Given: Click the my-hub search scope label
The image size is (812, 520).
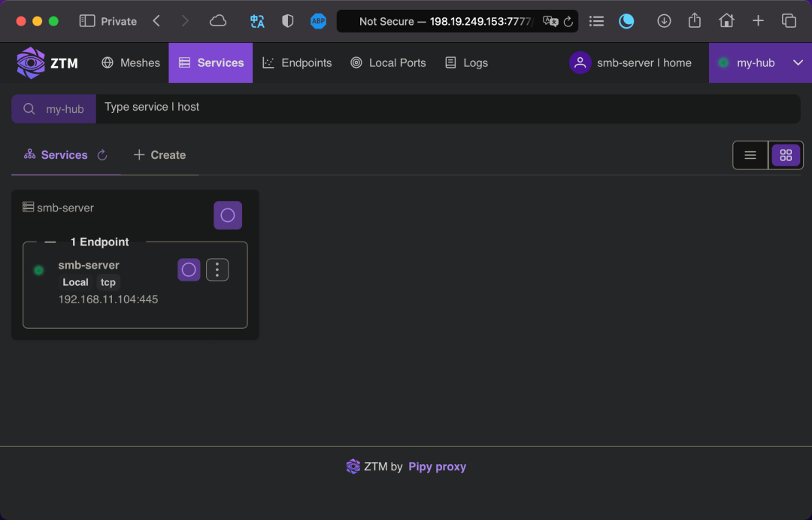Looking at the screenshot, I should 65,109.
